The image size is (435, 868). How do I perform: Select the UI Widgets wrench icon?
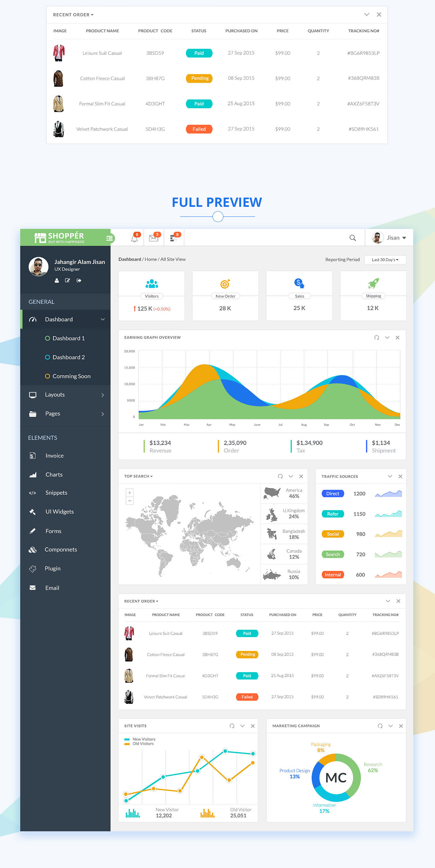click(32, 511)
